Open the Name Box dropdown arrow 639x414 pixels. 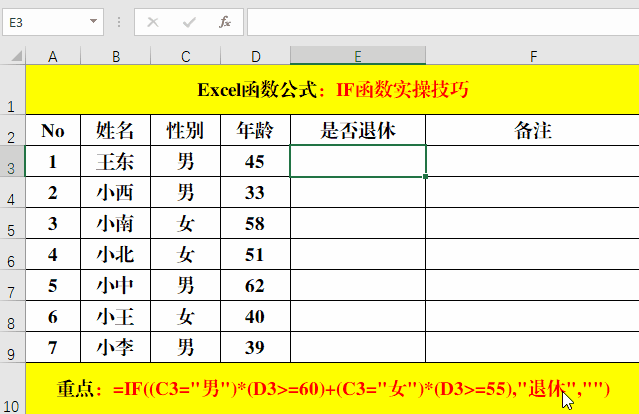pyautogui.click(x=94, y=21)
